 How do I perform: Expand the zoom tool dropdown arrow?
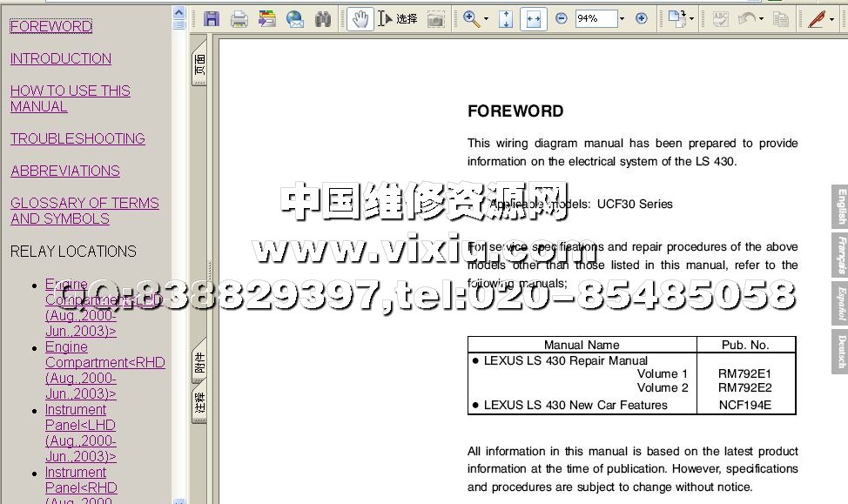tap(486, 19)
